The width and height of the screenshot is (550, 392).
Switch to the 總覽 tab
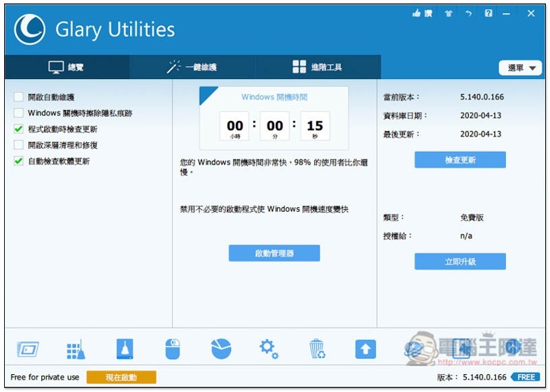coord(67,67)
